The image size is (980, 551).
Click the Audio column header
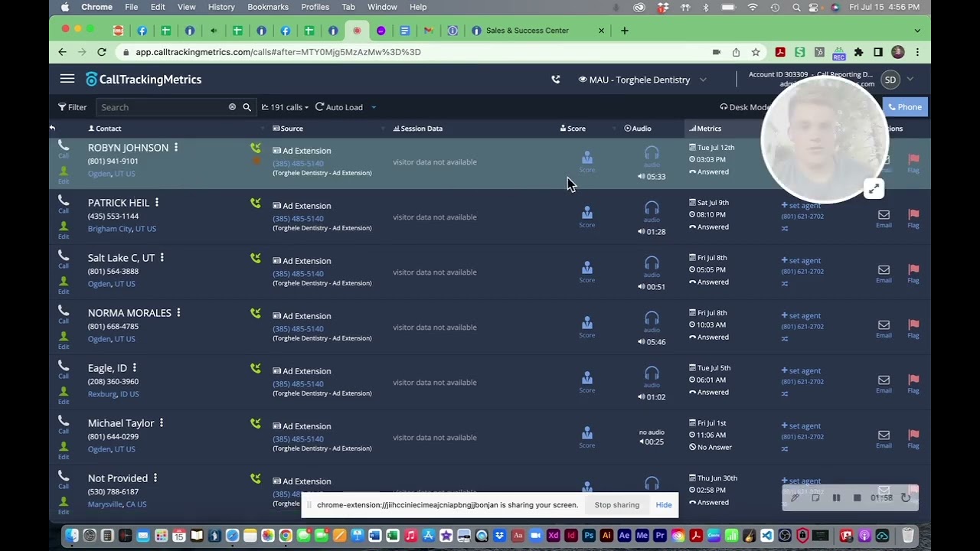click(638, 129)
